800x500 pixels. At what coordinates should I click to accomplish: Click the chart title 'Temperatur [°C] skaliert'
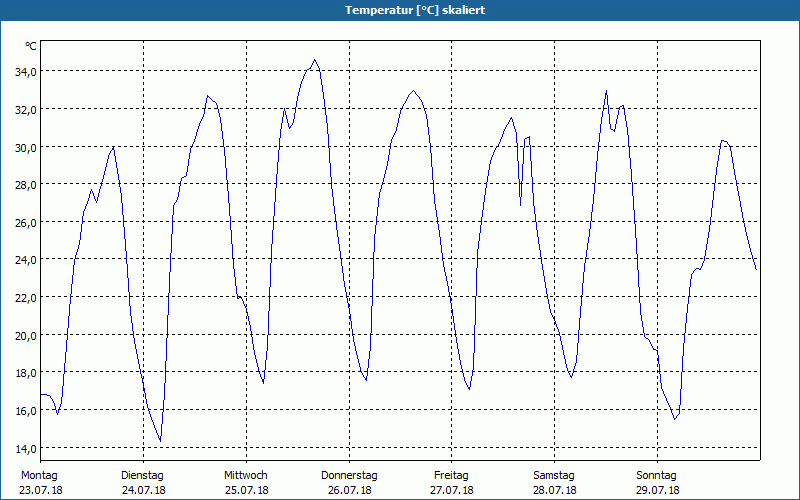415,10
